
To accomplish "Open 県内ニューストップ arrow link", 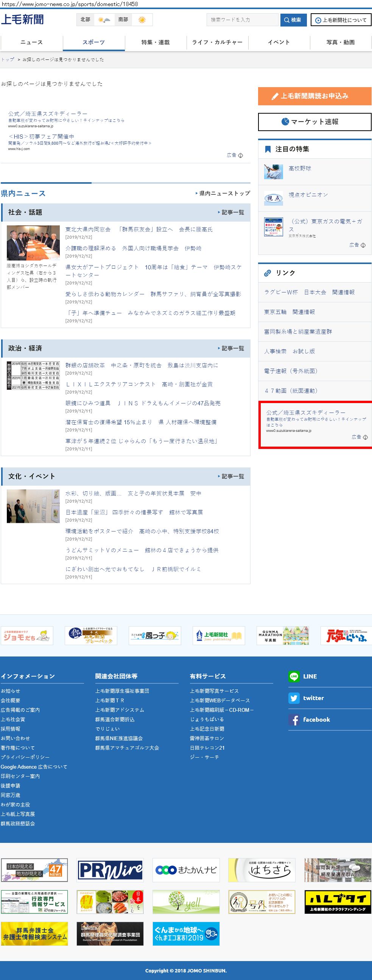I will pyautogui.click(x=223, y=193).
